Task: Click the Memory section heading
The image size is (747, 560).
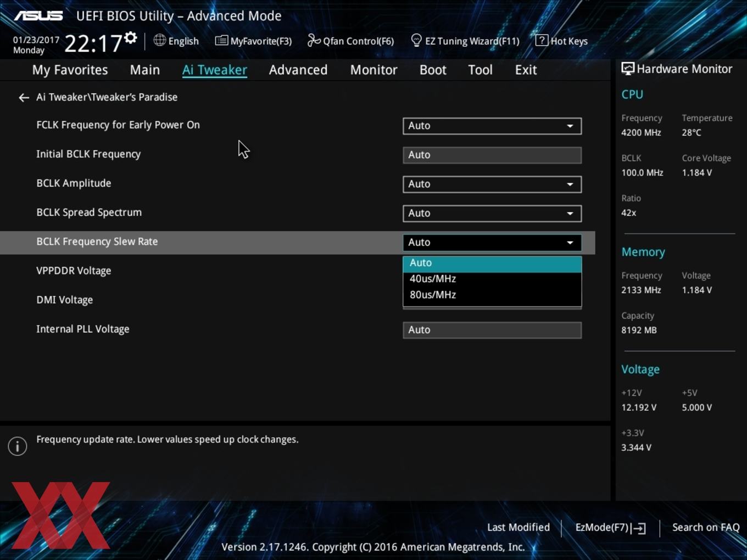Action: coord(643,252)
